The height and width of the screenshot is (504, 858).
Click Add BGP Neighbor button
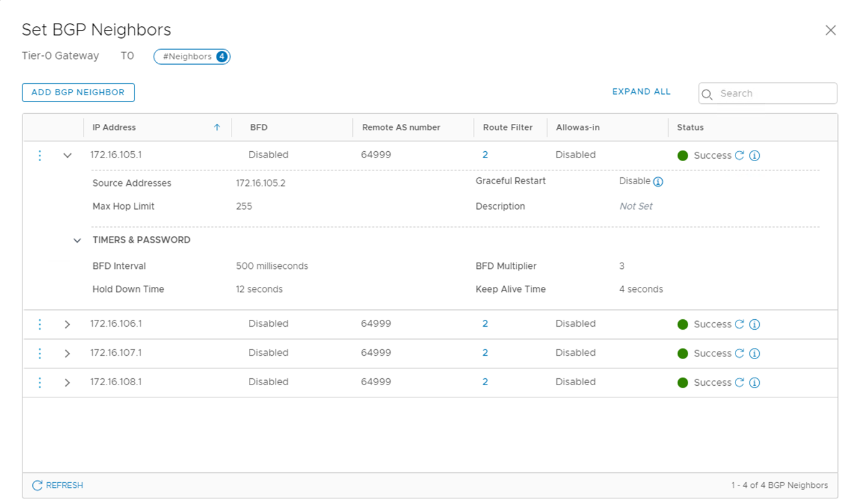pyautogui.click(x=78, y=92)
